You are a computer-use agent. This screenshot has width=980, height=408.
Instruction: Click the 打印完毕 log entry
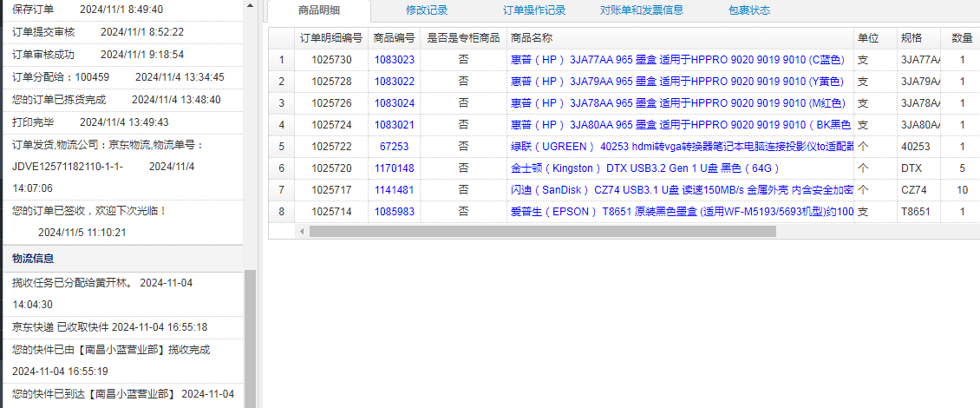(x=122, y=122)
